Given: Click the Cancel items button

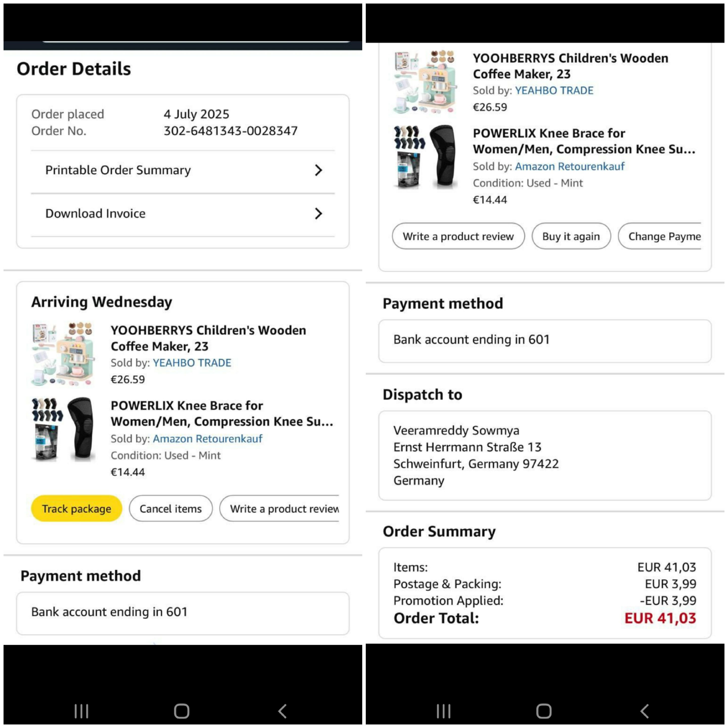Looking at the screenshot, I should tap(171, 509).
